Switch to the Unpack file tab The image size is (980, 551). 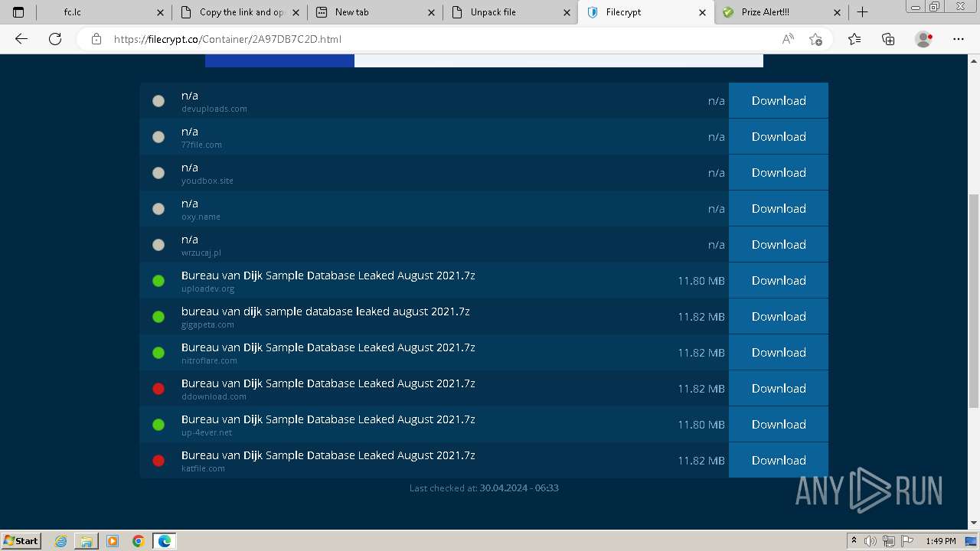(x=510, y=12)
